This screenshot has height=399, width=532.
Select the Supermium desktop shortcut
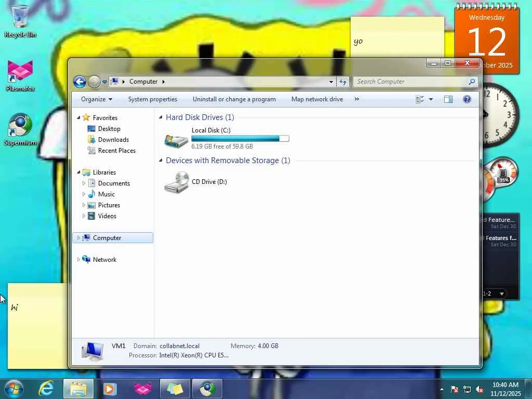point(20,129)
